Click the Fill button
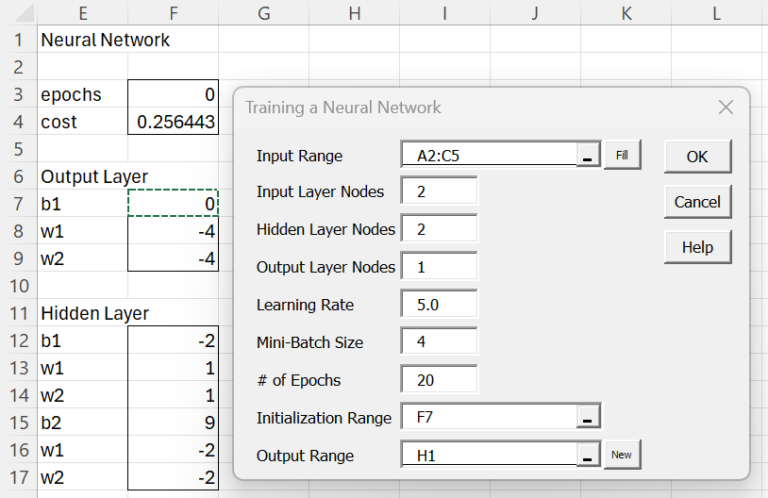The image size is (768, 498). tap(622, 156)
